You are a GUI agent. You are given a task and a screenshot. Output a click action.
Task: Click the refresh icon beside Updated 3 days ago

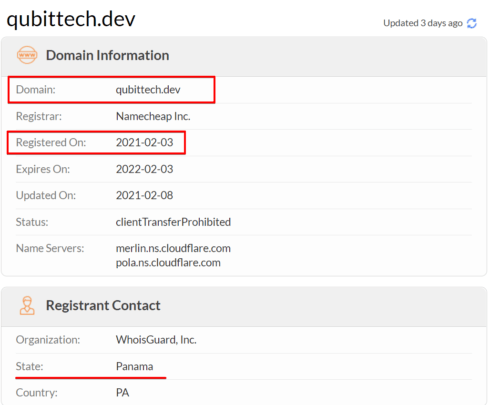pos(472,23)
